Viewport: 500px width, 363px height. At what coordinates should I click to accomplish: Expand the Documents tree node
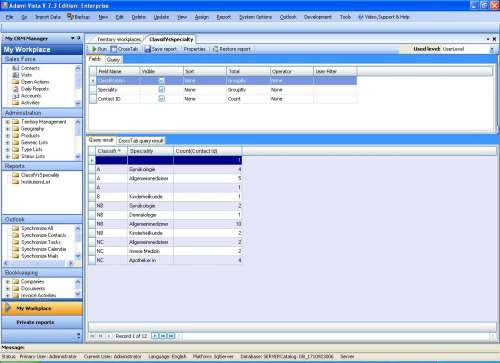tap(8, 289)
